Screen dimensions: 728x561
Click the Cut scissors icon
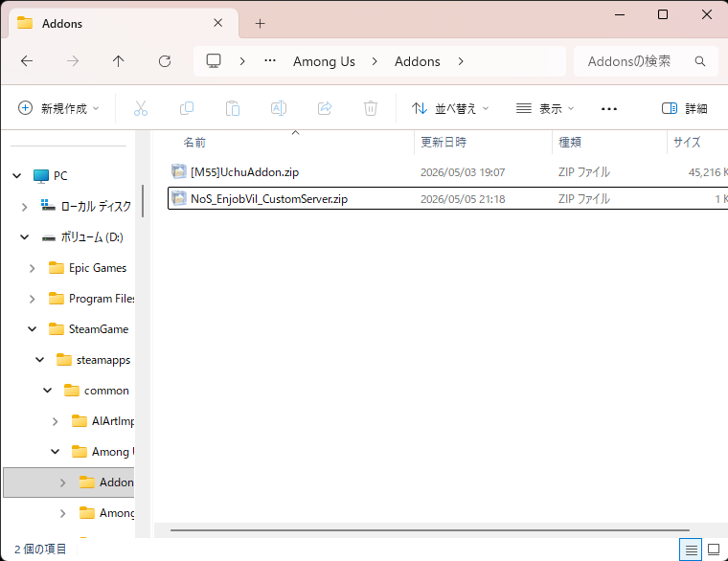(140, 108)
